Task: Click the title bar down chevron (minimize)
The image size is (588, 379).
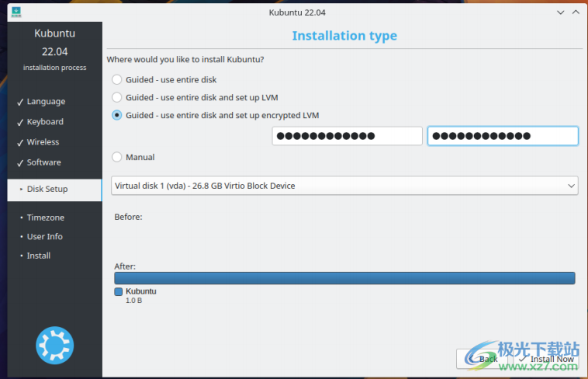Action: pyautogui.click(x=560, y=12)
